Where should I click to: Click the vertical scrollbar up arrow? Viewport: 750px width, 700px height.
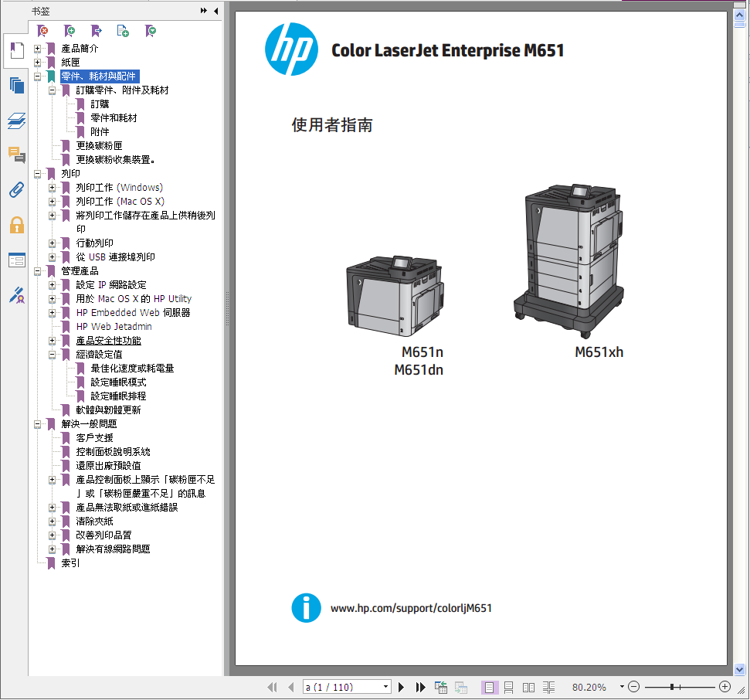click(x=739, y=15)
